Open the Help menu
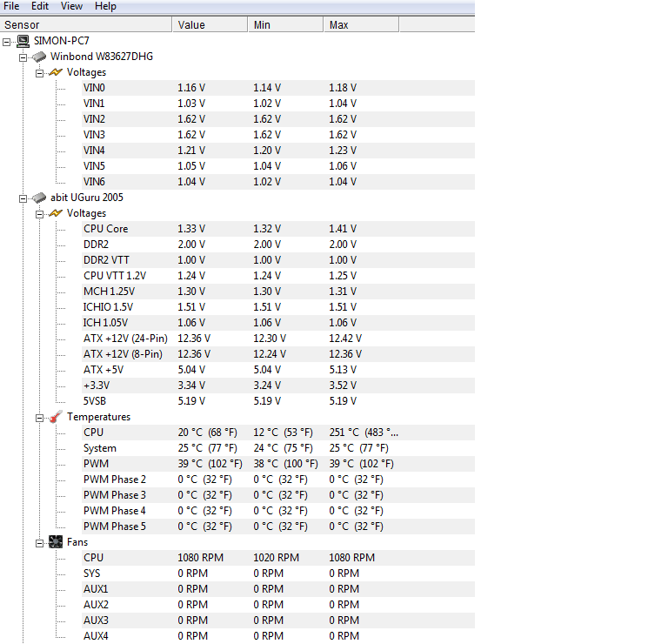668x644 pixels. (x=105, y=6)
